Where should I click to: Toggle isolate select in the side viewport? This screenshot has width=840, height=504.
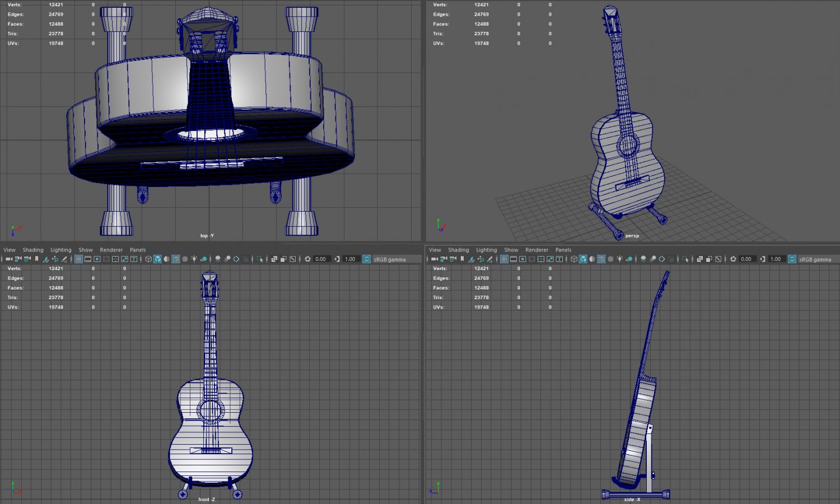pyautogui.click(x=687, y=259)
